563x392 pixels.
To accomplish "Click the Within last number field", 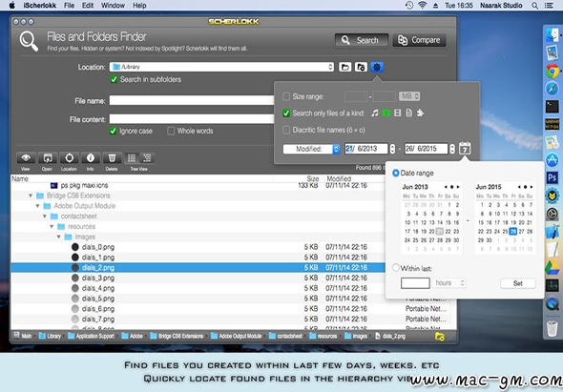I will point(415,283).
